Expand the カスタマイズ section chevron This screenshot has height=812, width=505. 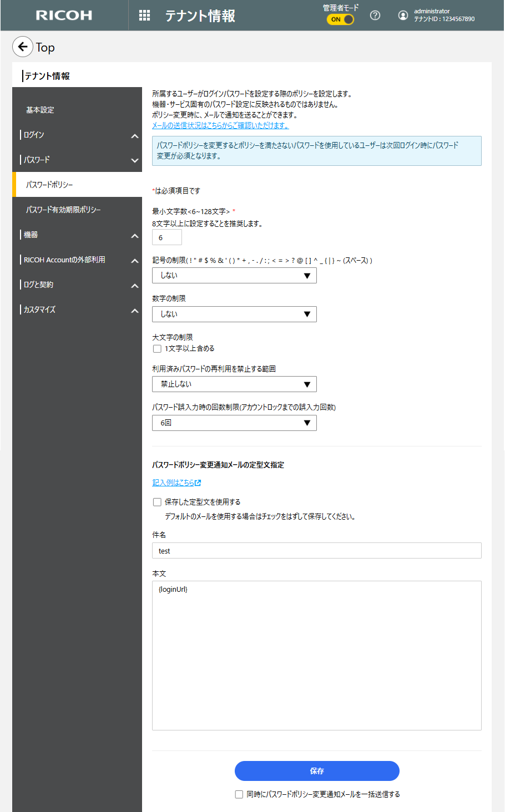pos(135,311)
